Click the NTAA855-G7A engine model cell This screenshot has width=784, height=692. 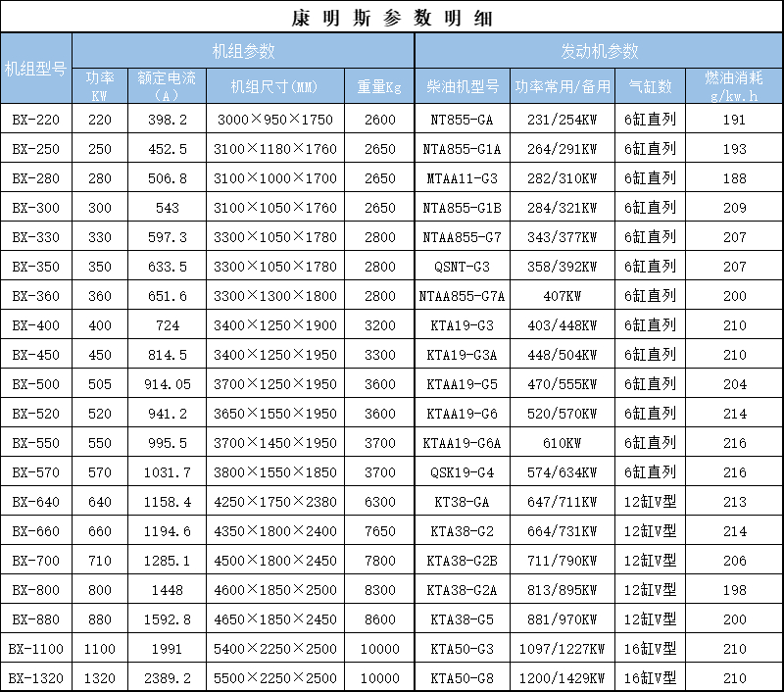463,295
